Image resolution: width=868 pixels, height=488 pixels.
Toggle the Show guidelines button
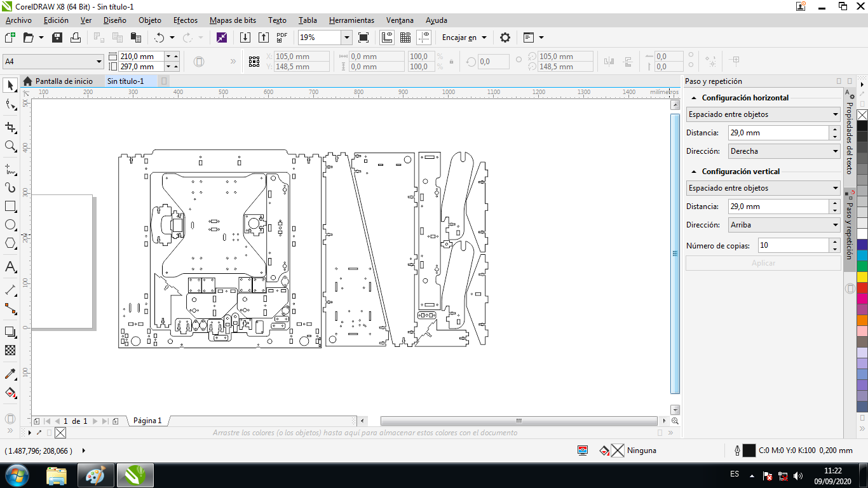424,37
